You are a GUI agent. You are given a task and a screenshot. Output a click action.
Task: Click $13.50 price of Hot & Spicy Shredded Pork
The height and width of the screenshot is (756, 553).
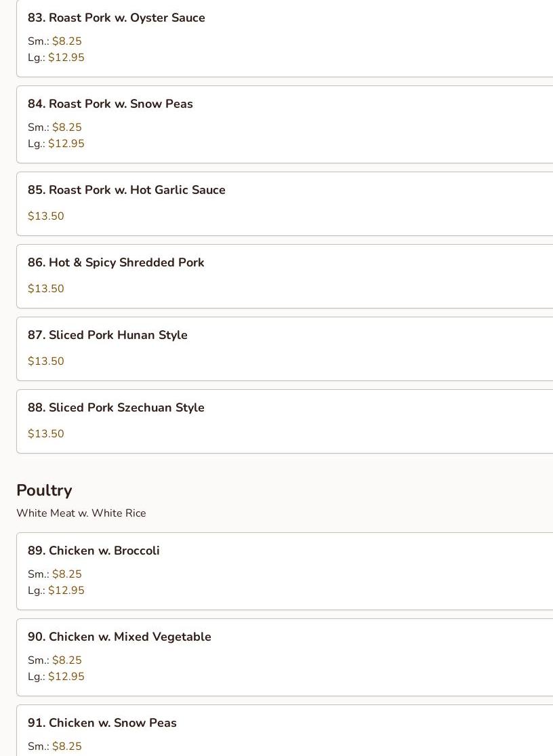[x=46, y=289]
